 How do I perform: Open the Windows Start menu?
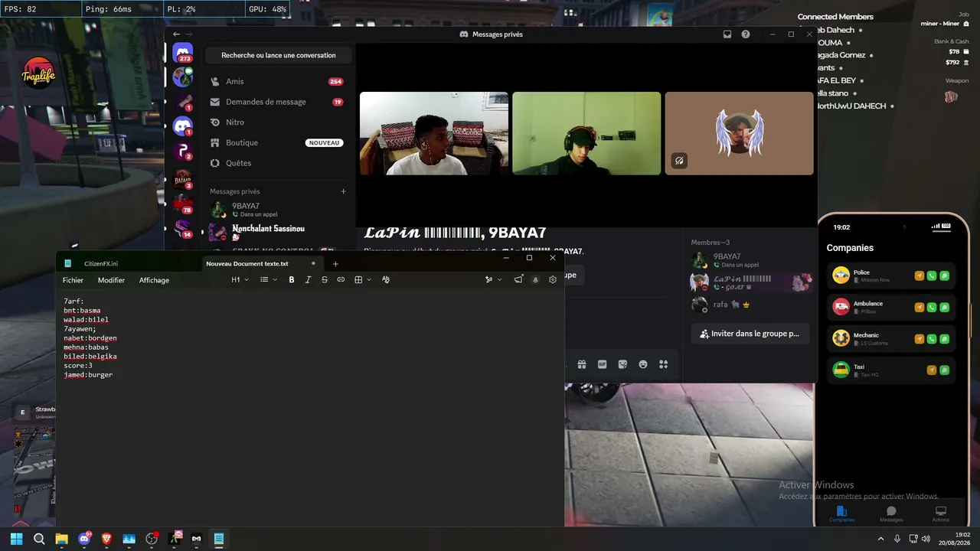(16, 539)
